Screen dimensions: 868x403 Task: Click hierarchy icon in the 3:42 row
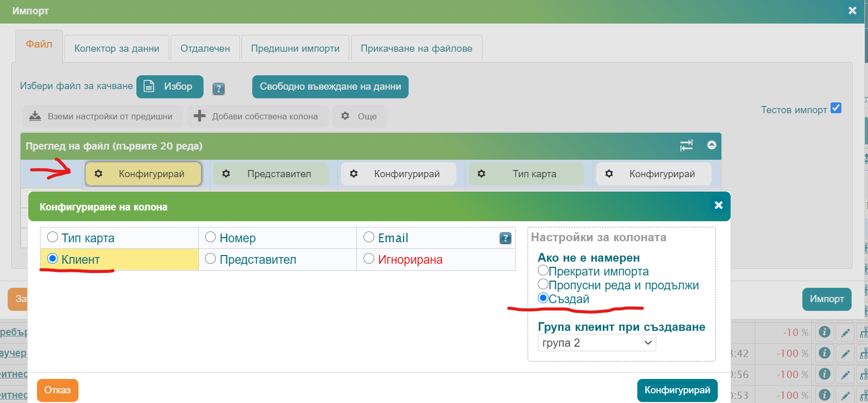863,354
